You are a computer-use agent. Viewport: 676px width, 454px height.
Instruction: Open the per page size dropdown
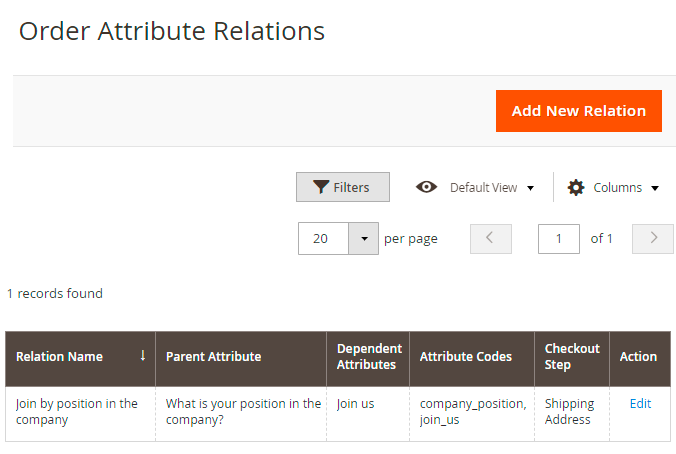click(363, 239)
